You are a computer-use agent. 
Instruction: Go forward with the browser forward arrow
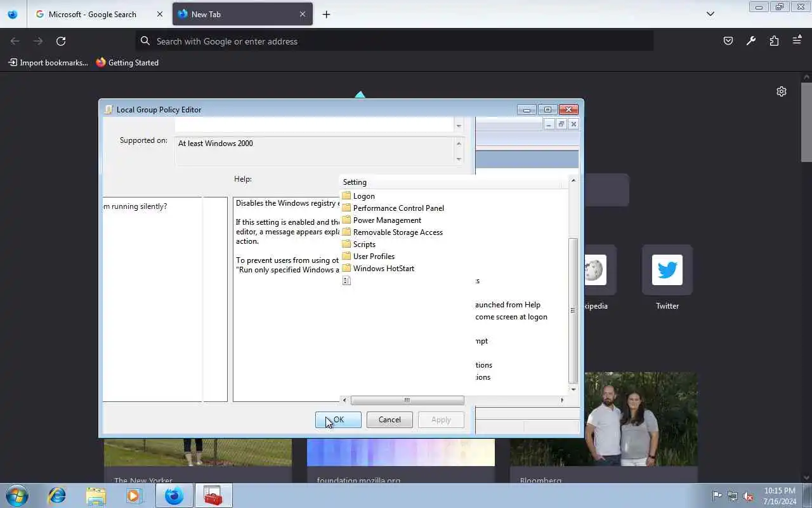(38, 41)
